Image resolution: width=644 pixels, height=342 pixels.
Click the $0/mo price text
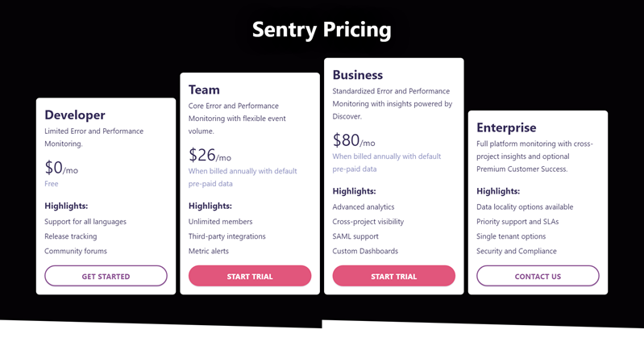[x=61, y=168]
